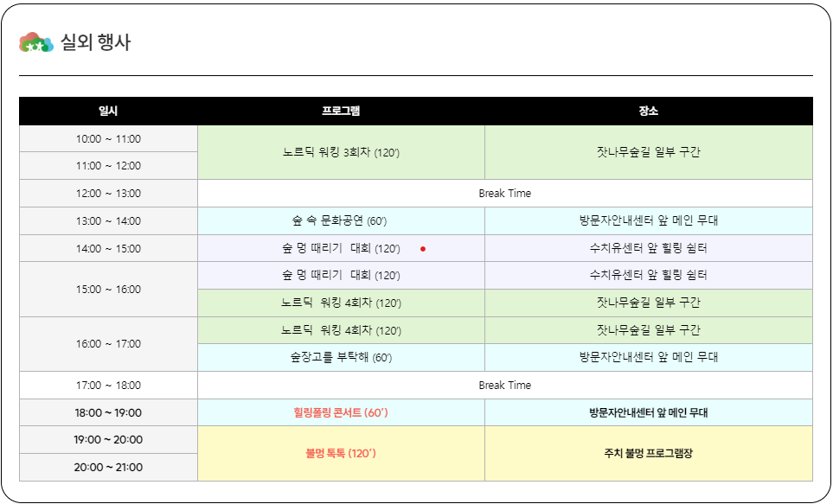Click the green 노르딕 워킹 3회차 cell
Image resolution: width=833 pixels, height=504 pixels.
(x=341, y=150)
